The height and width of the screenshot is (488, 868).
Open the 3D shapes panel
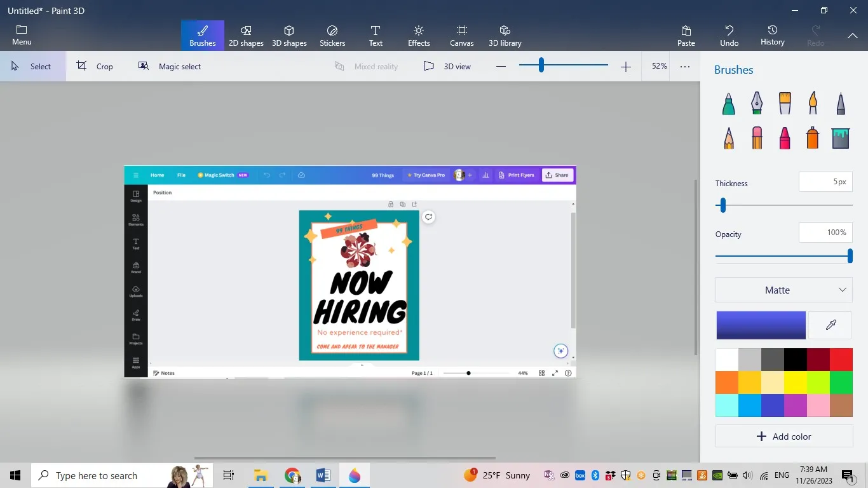pos(289,35)
